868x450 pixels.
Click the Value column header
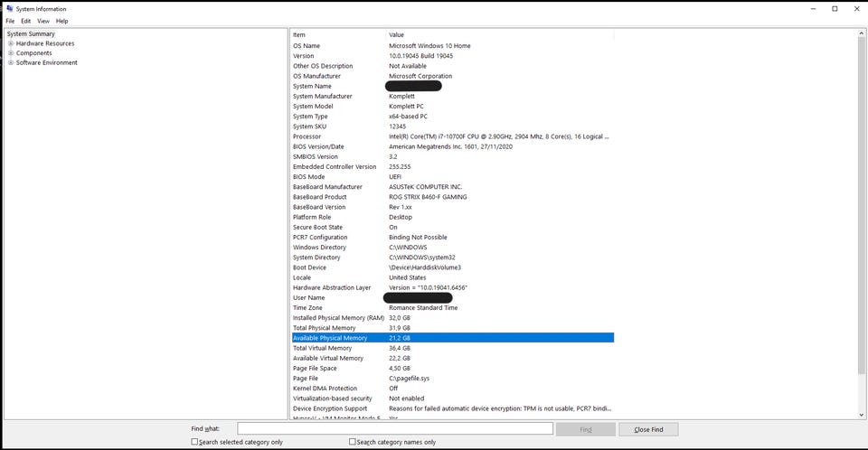pos(500,35)
